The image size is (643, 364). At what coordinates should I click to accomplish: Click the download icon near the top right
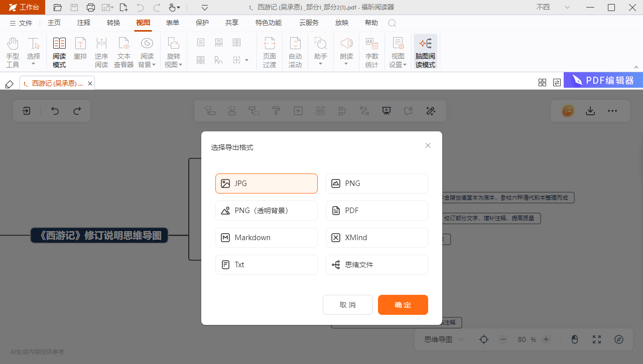[590, 111]
